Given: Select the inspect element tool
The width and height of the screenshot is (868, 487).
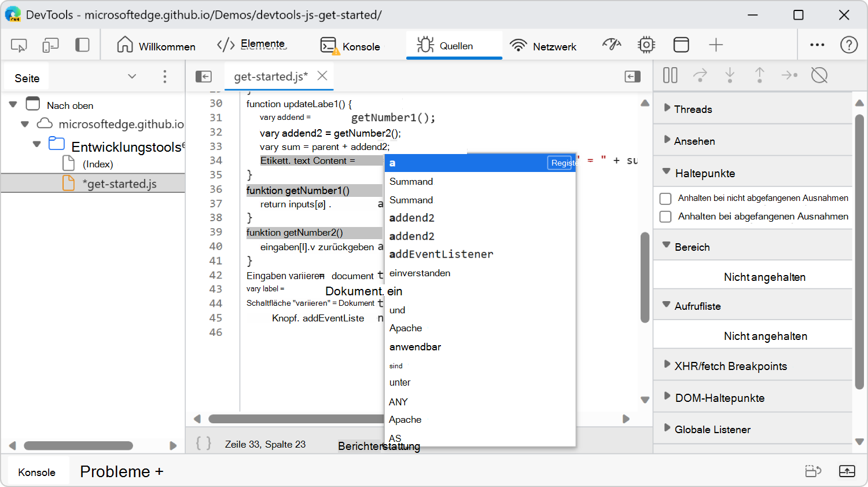Looking at the screenshot, I should coord(18,45).
